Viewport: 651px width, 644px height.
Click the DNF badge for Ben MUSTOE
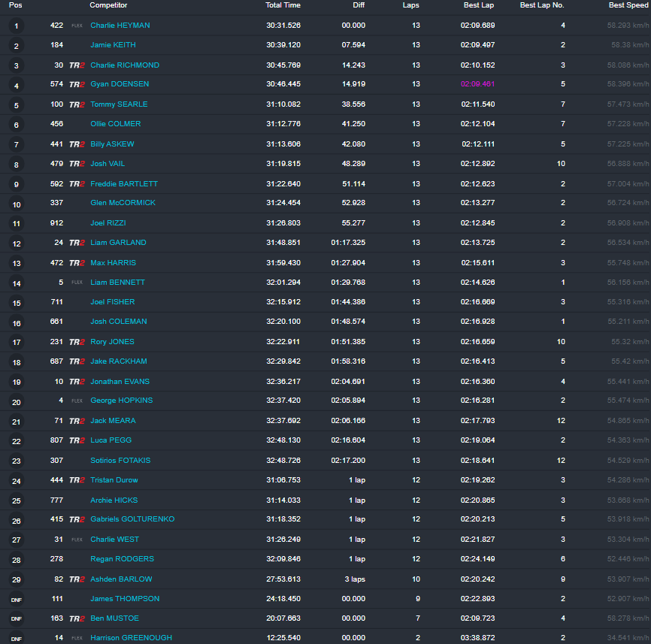17,618
